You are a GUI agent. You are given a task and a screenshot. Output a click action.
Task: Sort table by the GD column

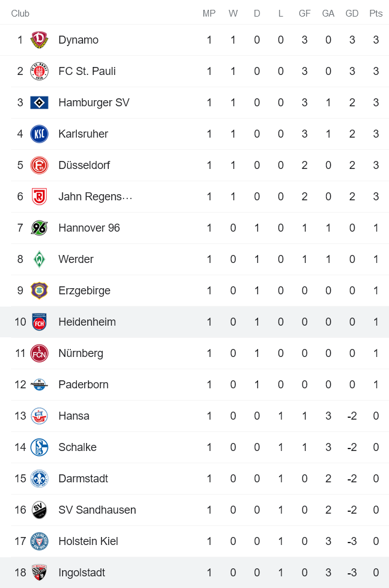click(x=352, y=13)
